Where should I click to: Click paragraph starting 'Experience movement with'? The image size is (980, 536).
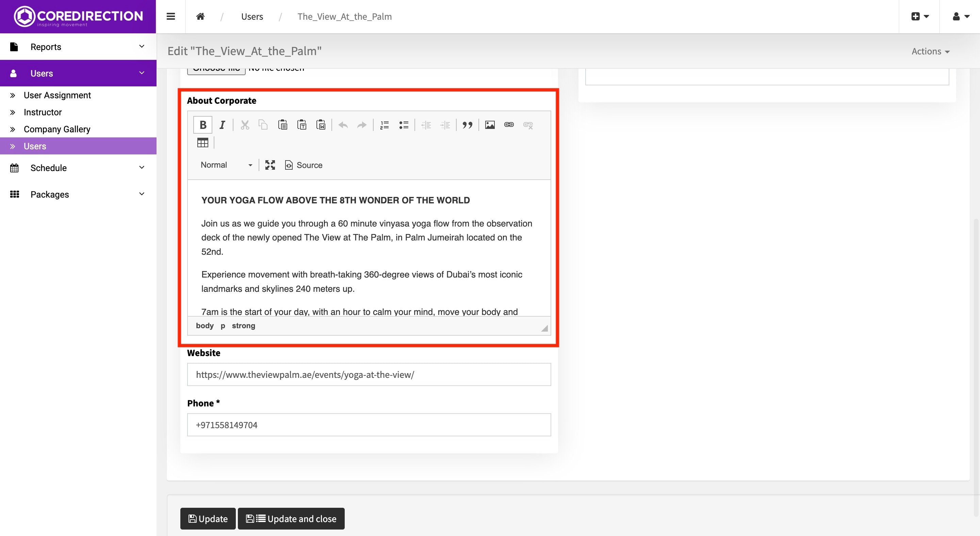(361, 282)
